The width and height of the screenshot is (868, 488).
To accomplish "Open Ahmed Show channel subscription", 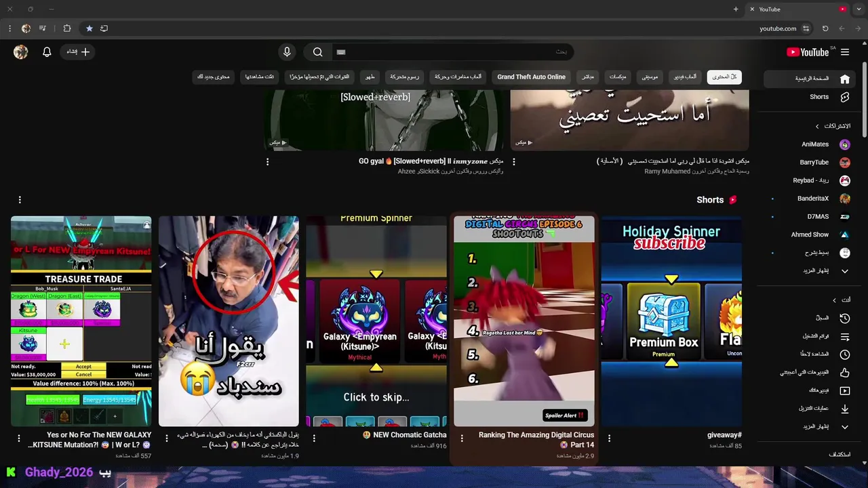I will tap(810, 235).
